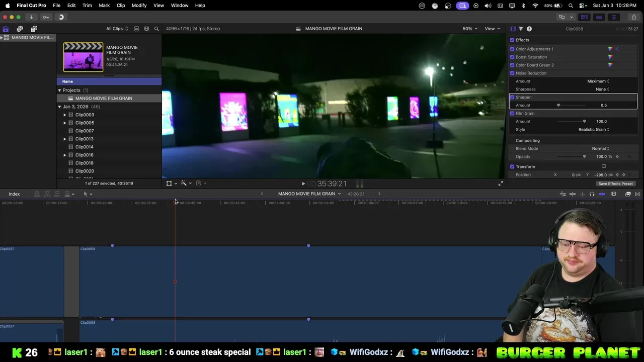The image size is (644, 362).
Task: Show the Transitions browser
Action: [x=637, y=194]
